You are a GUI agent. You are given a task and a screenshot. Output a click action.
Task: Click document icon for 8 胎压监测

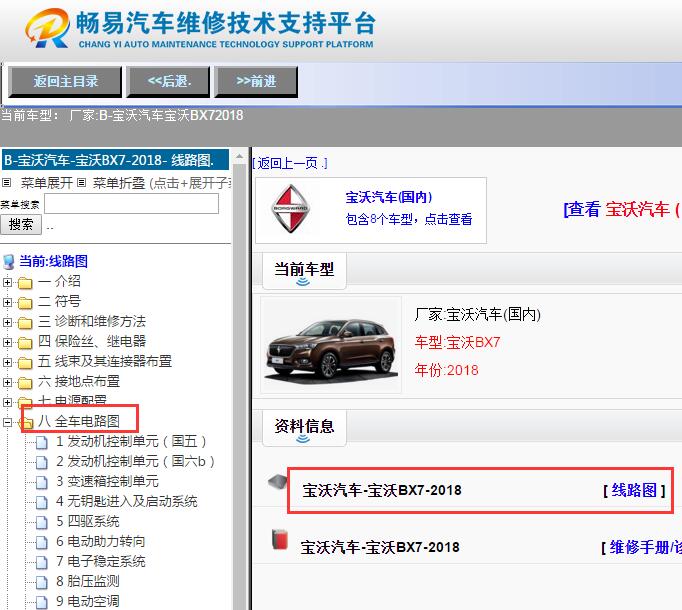coord(42,583)
